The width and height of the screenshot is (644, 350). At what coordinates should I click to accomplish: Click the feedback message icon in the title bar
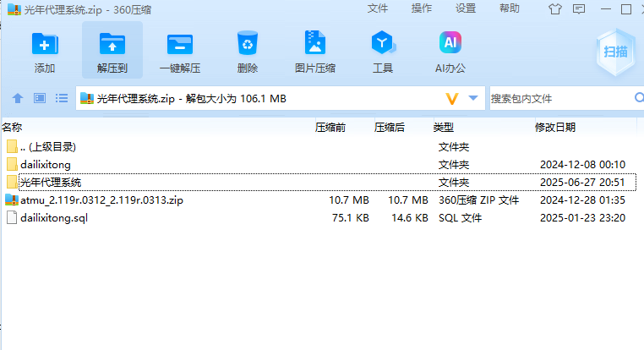pos(579,9)
